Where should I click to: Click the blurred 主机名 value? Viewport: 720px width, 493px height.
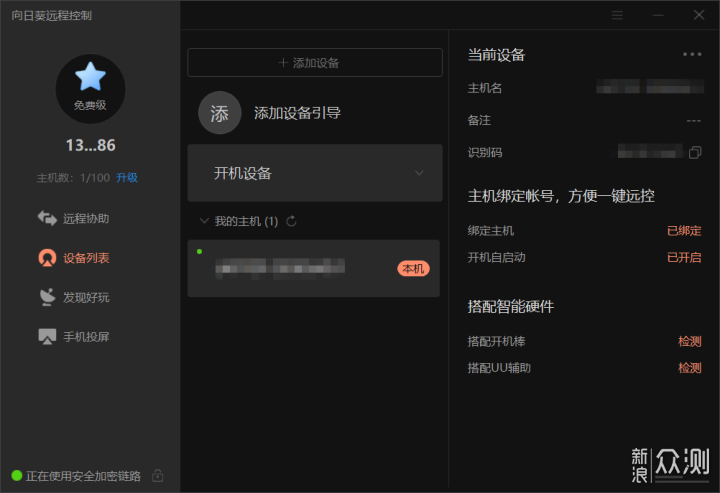coord(650,86)
